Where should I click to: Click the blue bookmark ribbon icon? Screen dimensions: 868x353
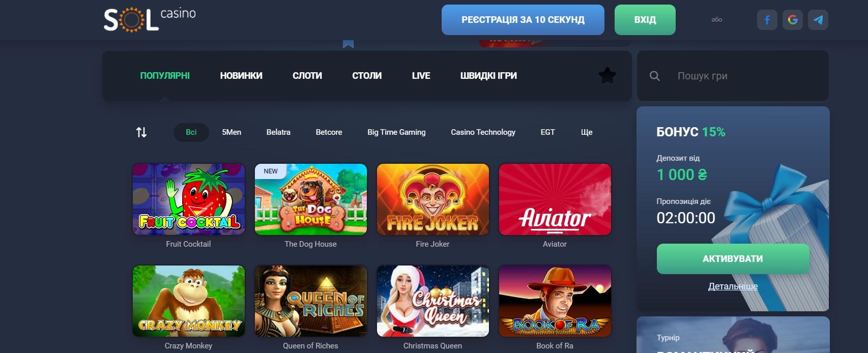click(348, 44)
